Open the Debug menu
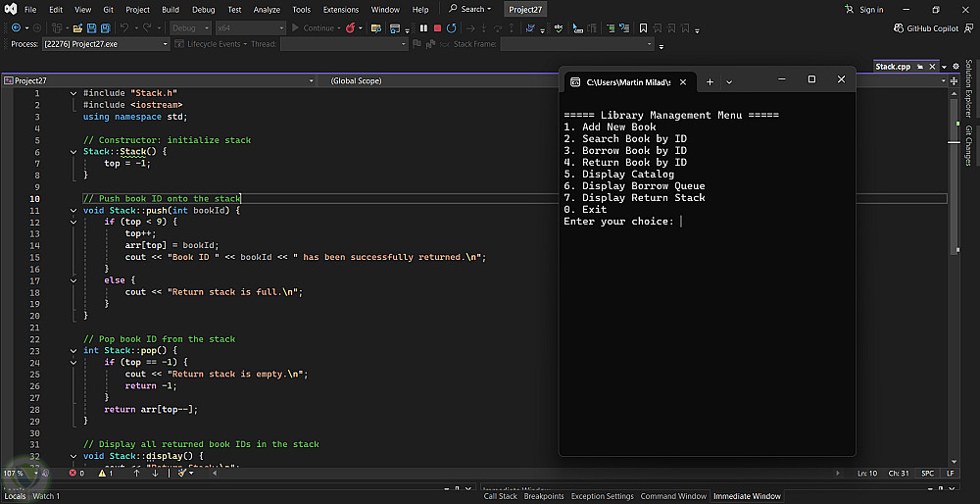 click(203, 10)
